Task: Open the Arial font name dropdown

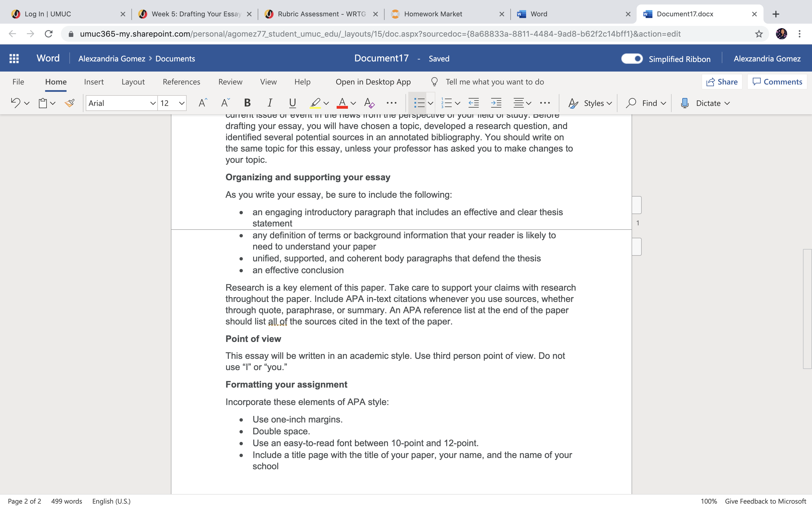Action: point(122,103)
